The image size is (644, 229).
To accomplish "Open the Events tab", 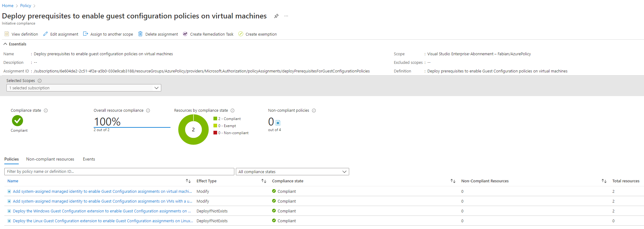I will (x=89, y=159).
